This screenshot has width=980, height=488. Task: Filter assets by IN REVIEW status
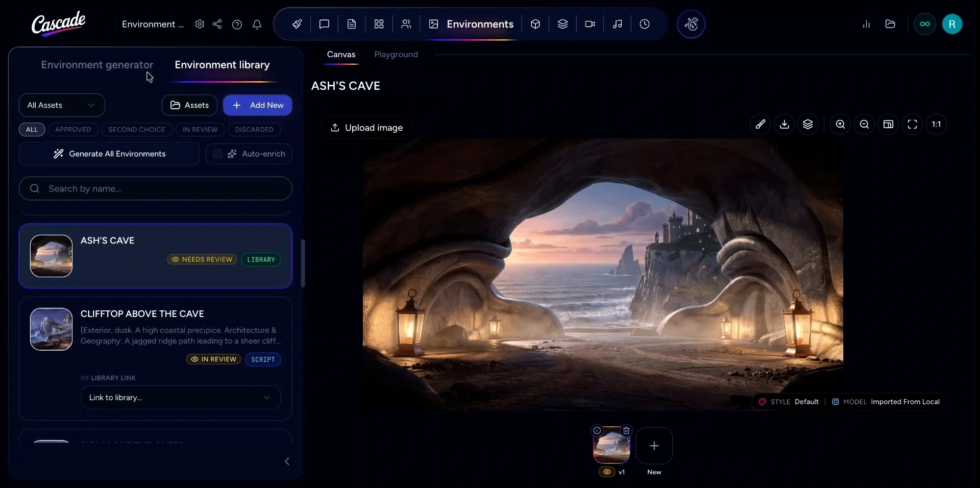click(x=200, y=129)
